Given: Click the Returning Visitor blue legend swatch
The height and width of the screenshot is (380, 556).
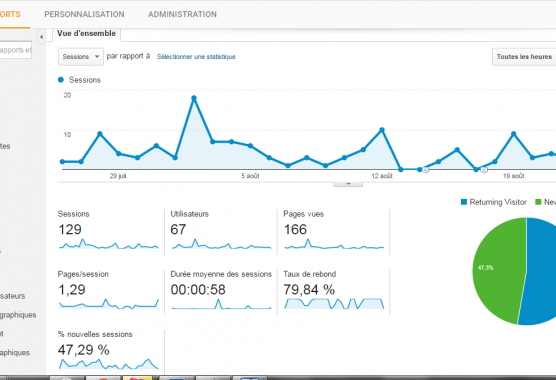Looking at the screenshot, I should tap(464, 202).
